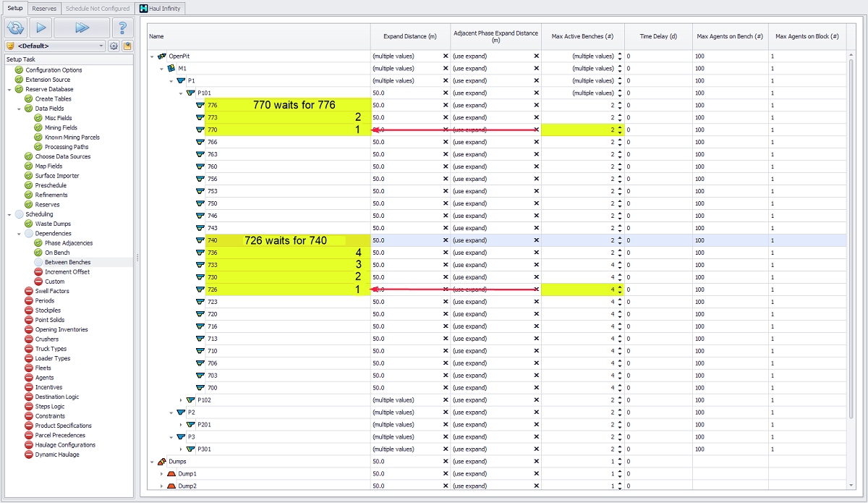Open the Haul Infinity tab
Viewport: 868px width, 503px height.
(x=161, y=9)
